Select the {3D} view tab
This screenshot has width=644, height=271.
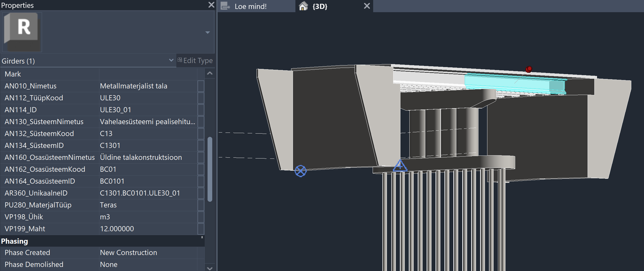click(x=320, y=6)
